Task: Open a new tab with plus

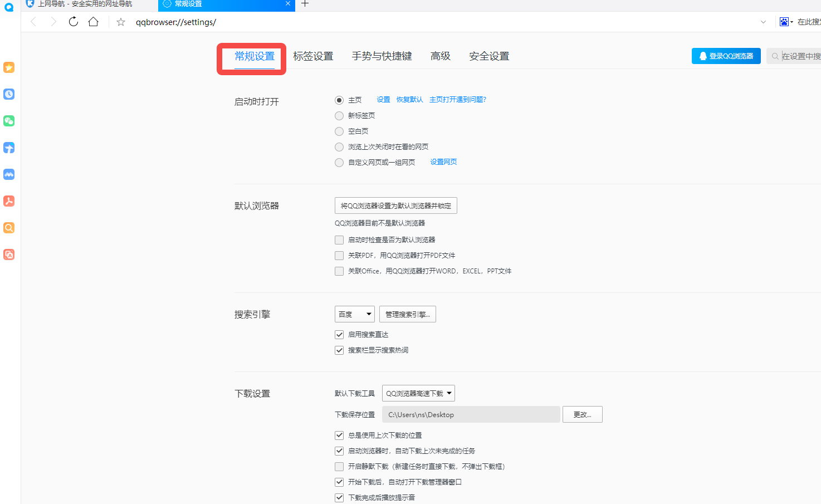Action: click(305, 4)
